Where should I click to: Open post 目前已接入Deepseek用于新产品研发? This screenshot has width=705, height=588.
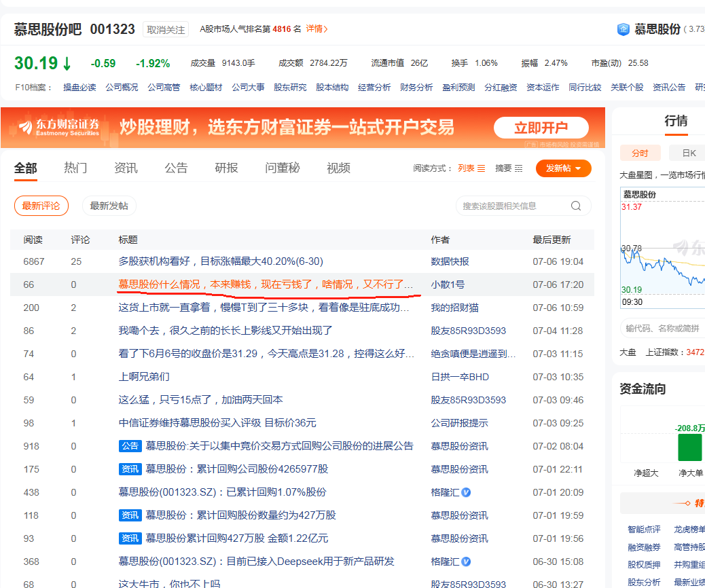(x=256, y=562)
